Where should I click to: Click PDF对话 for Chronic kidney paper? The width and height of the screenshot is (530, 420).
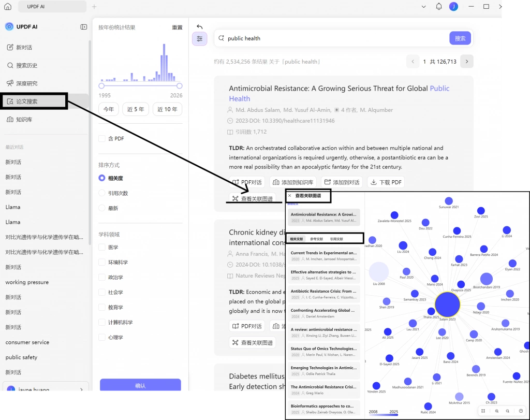247,326
